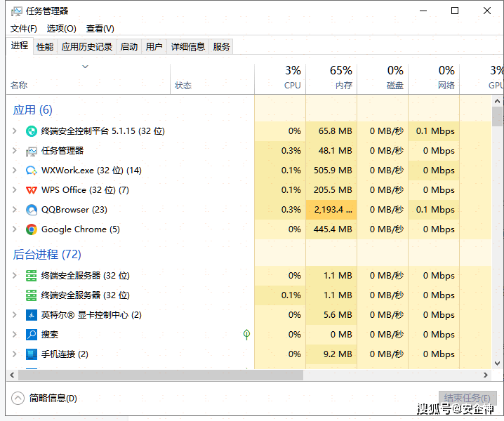Click the horizontal scrollbar thumb
504x421 pixels.
click(x=161, y=375)
